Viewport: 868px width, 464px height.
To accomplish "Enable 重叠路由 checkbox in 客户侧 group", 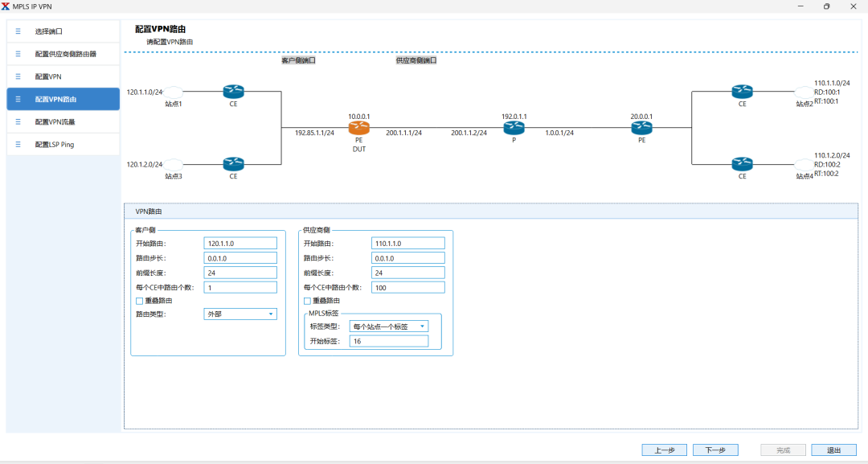I will pyautogui.click(x=139, y=301).
